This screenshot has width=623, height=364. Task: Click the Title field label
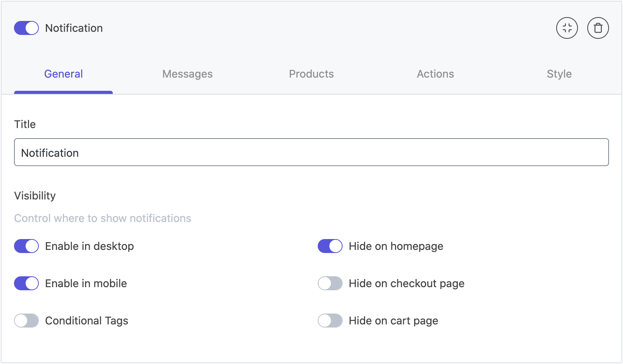[x=25, y=124]
